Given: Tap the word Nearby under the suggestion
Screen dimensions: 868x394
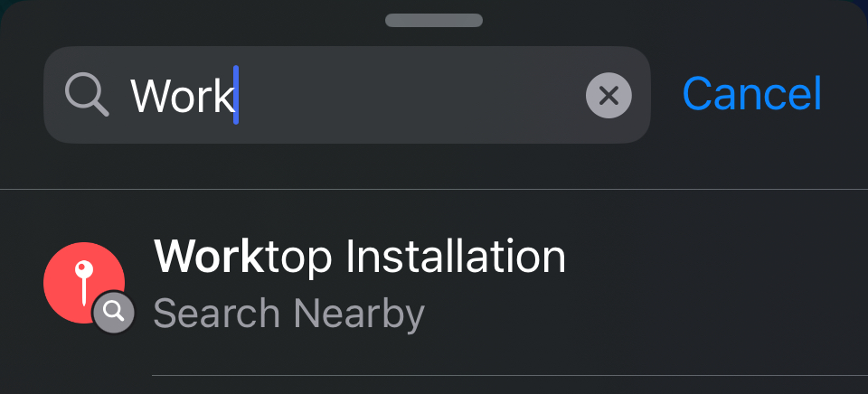Looking at the screenshot, I should pyautogui.click(x=359, y=314).
